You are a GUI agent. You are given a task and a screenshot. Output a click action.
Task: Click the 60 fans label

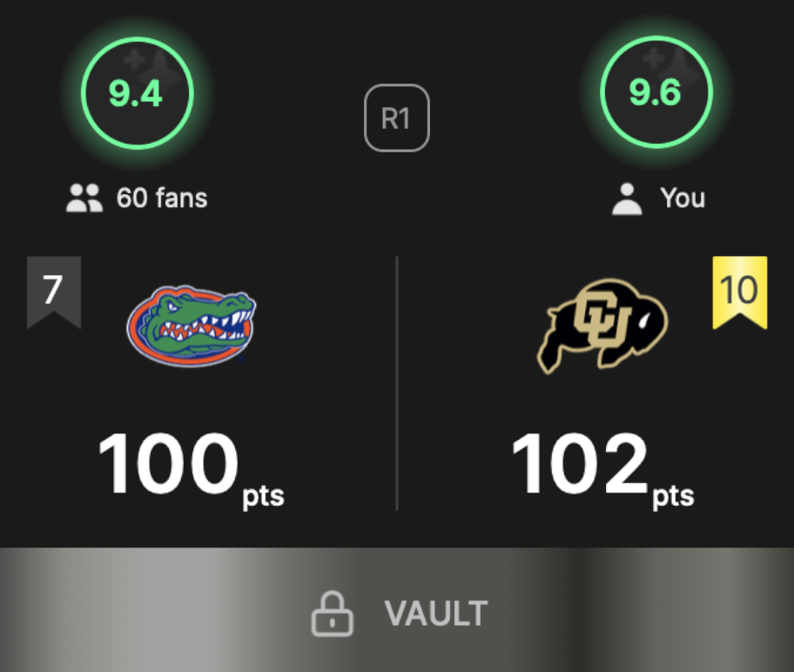[162, 198]
